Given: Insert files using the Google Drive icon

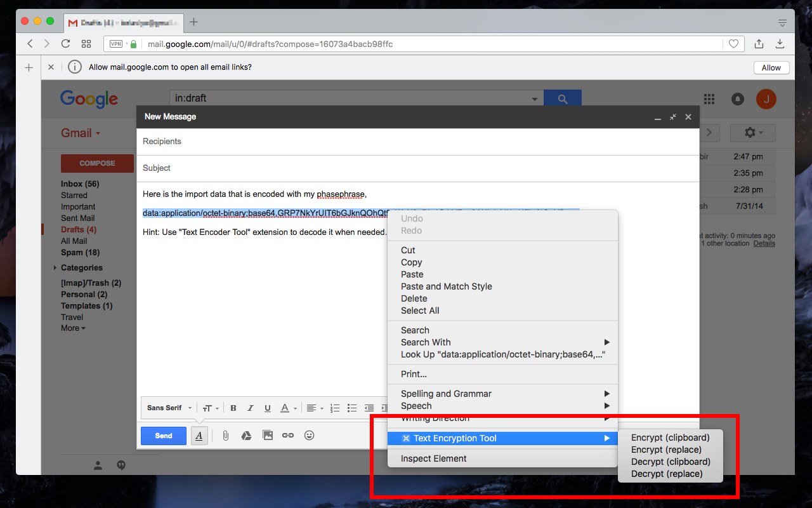Looking at the screenshot, I should coord(246,435).
